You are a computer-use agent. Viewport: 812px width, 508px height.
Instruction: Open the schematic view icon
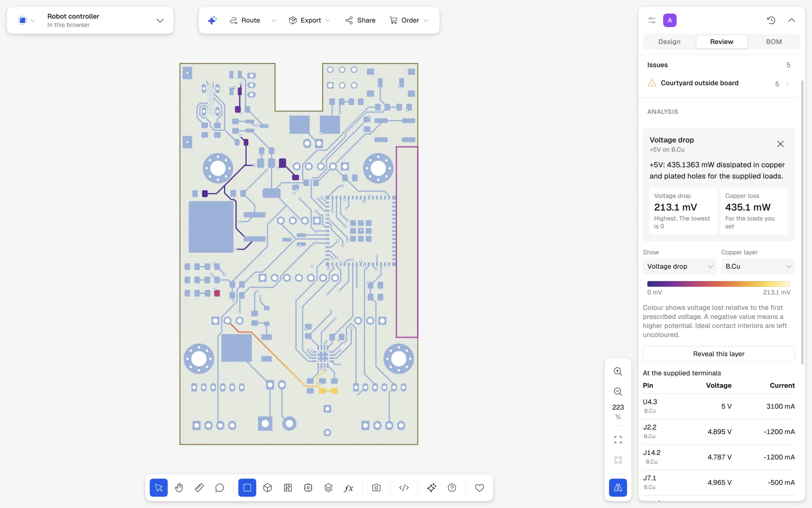pyautogui.click(x=288, y=487)
